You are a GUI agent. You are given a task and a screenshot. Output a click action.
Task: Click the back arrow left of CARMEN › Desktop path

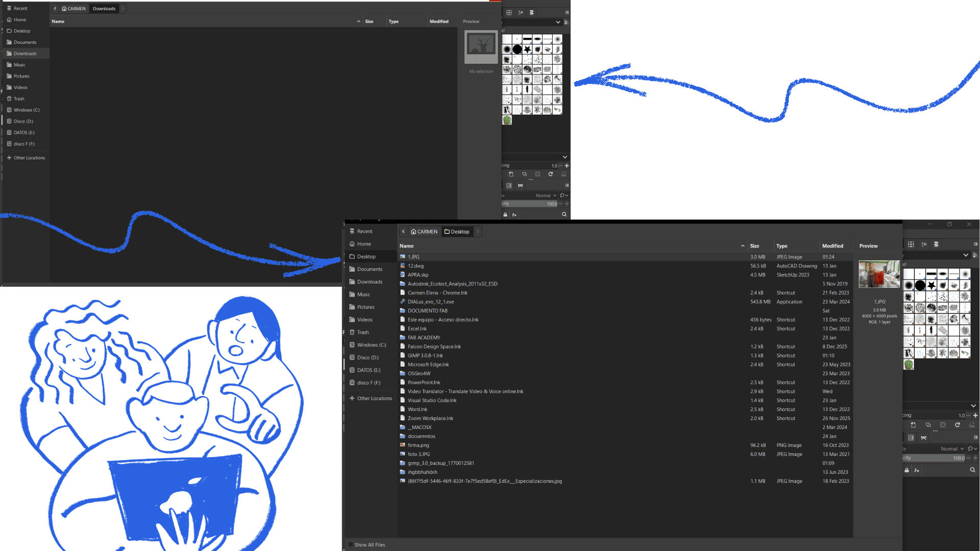(x=403, y=232)
